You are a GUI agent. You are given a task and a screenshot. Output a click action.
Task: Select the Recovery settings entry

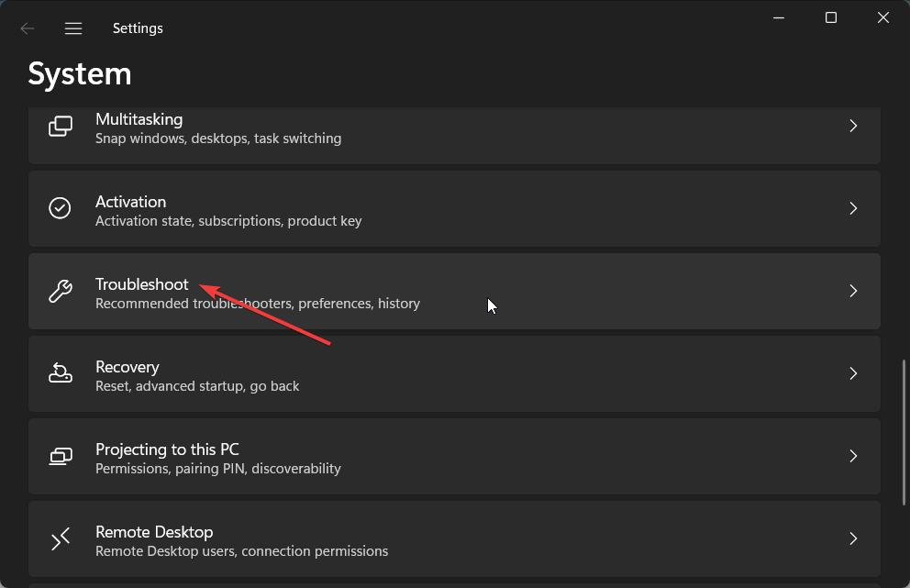coord(454,374)
